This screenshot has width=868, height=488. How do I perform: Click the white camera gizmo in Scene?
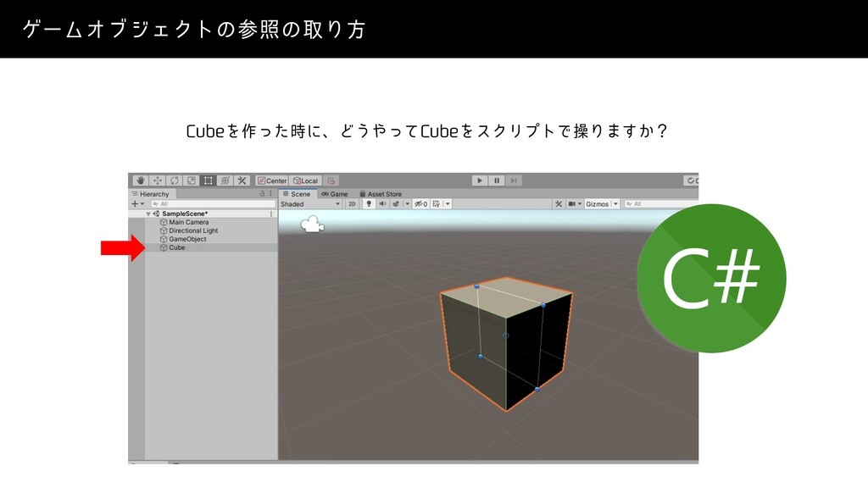pyautogui.click(x=312, y=225)
